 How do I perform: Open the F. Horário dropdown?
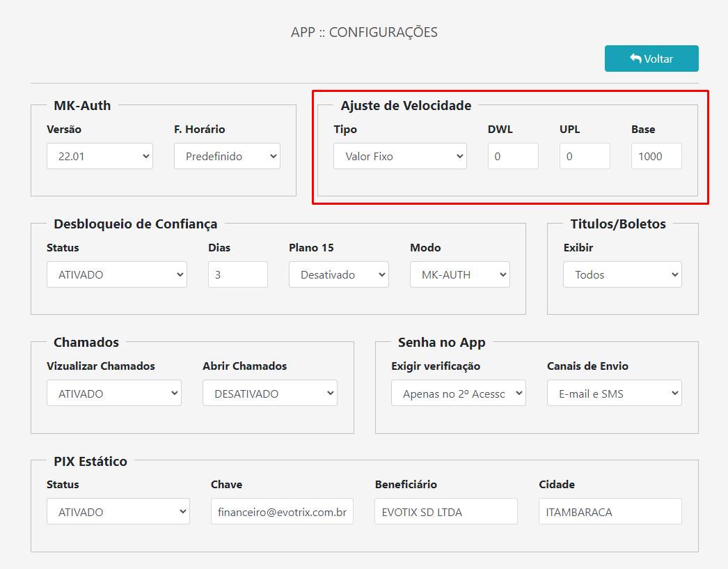(227, 156)
